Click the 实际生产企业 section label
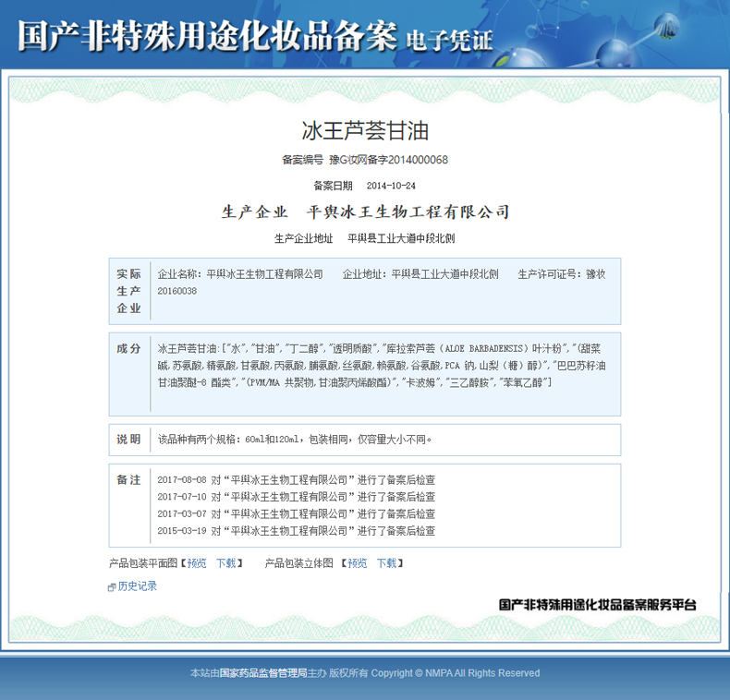This screenshot has height=700, width=730. (x=129, y=291)
